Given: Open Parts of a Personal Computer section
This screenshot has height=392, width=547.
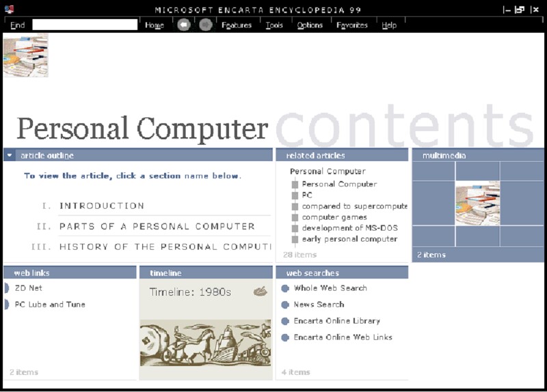Looking at the screenshot, I should click(x=157, y=227).
